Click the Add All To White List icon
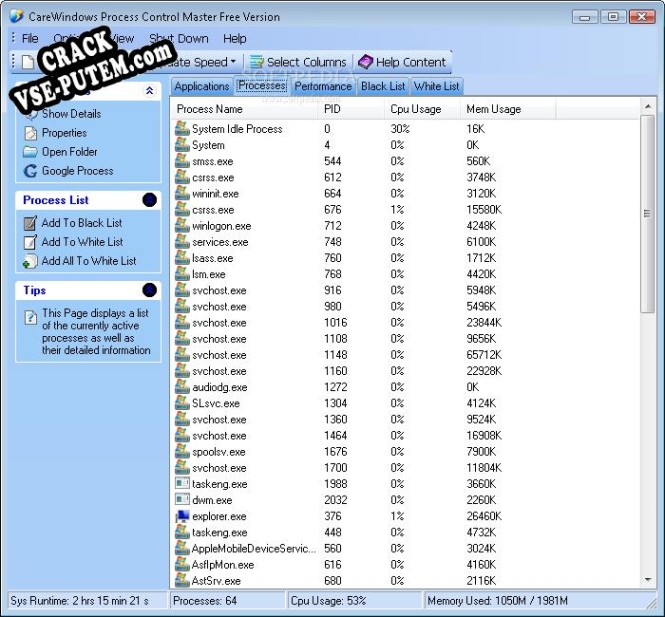 (x=30, y=261)
